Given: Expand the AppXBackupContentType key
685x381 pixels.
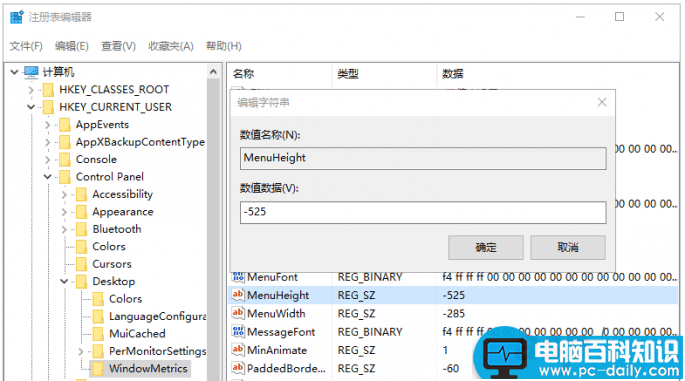Looking at the screenshot, I should click(x=47, y=142).
